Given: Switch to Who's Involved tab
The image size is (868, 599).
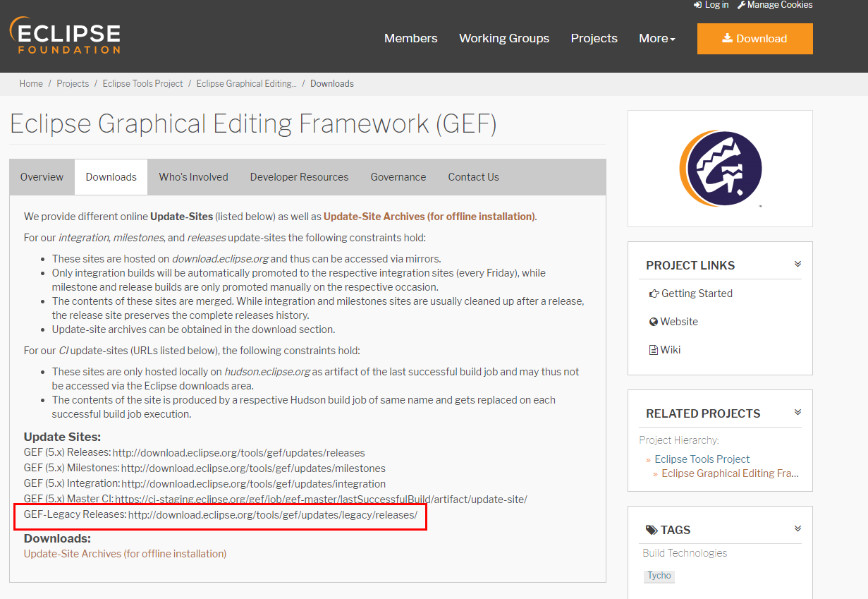Looking at the screenshot, I should pos(194,177).
